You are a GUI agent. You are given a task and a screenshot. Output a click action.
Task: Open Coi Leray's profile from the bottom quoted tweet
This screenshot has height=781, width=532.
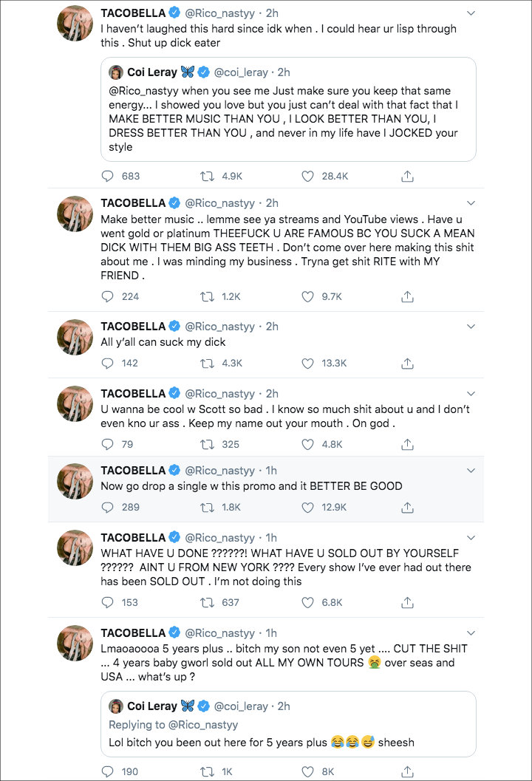point(152,706)
